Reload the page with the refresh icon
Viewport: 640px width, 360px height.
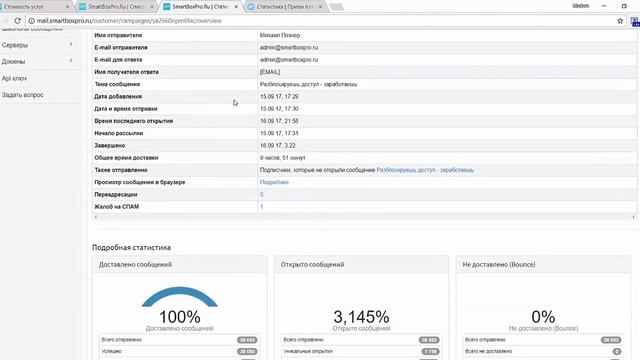pyautogui.click(x=18, y=20)
